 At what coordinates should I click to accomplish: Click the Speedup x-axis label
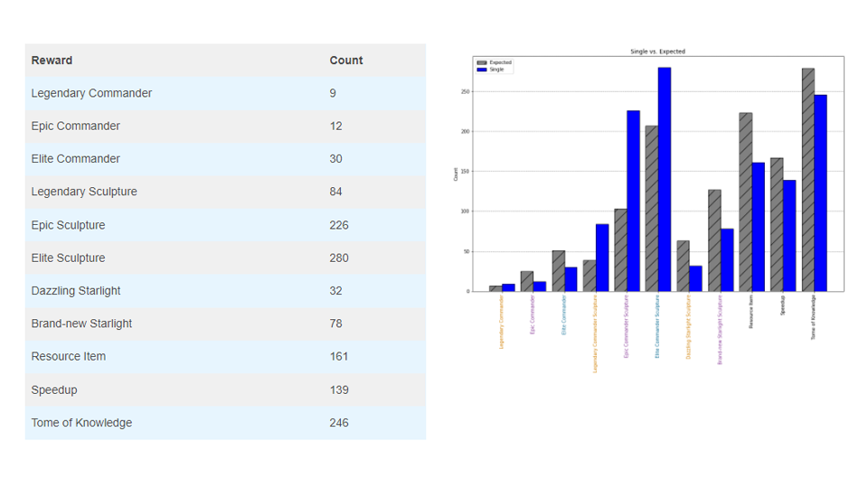click(x=783, y=305)
